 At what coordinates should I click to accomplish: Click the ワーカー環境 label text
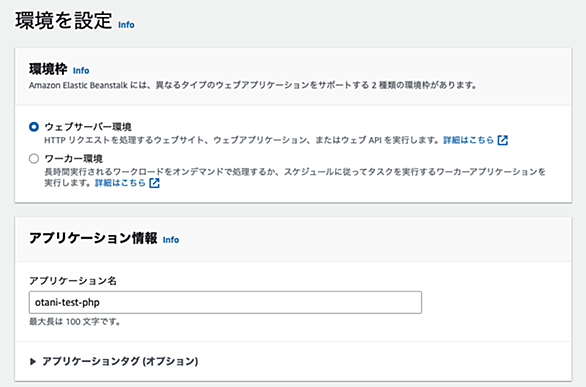tap(73, 159)
